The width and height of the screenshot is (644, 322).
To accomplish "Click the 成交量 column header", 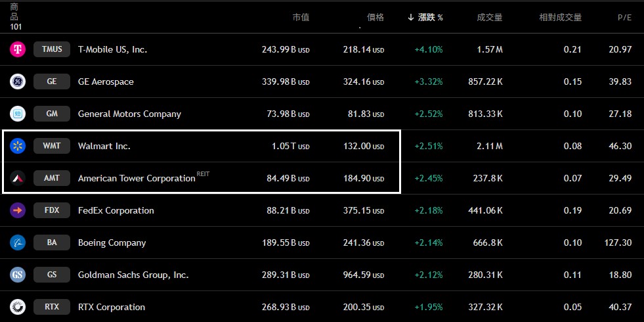I will point(489,17).
